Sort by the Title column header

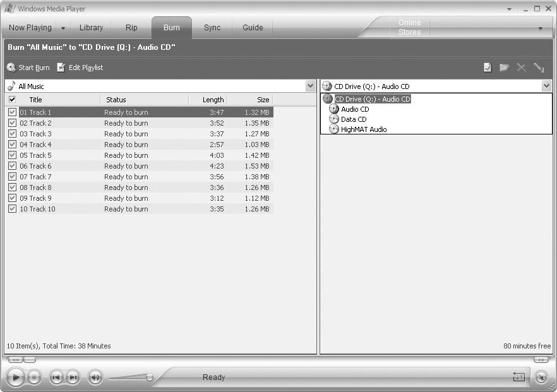pyautogui.click(x=59, y=100)
